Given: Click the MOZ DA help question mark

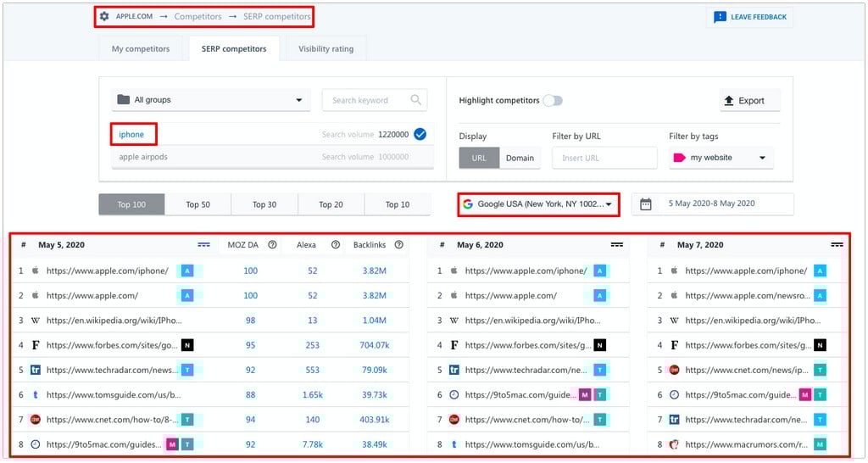Looking at the screenshot, I should click(272, 245).
